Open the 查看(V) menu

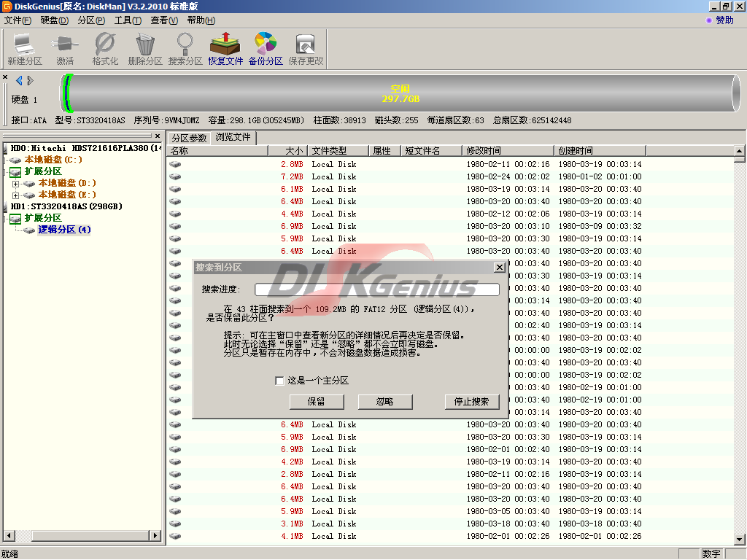[x=164, y=20]
